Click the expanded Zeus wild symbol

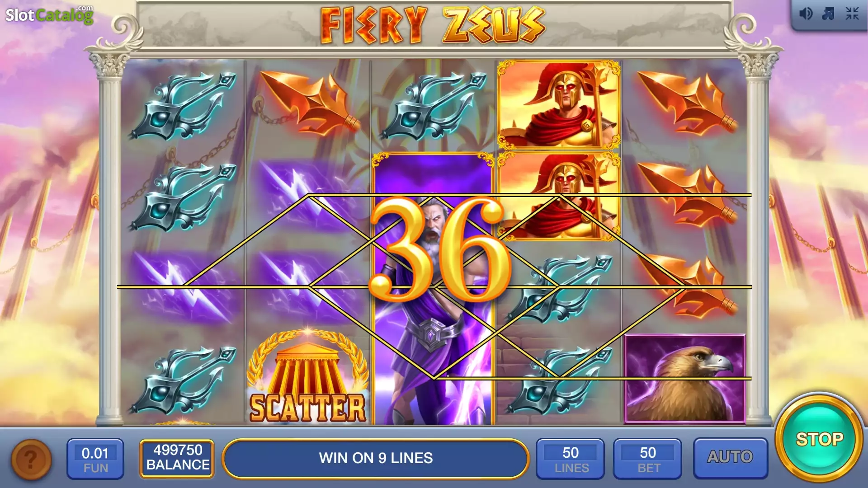coord(433,289)
